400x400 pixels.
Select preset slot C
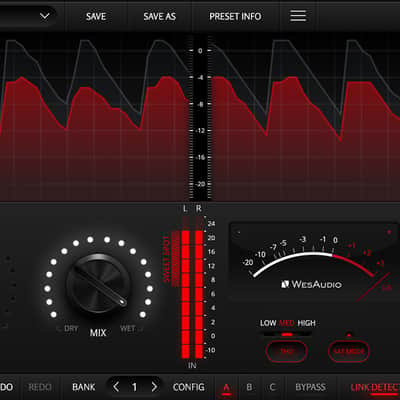coord(272,387)
